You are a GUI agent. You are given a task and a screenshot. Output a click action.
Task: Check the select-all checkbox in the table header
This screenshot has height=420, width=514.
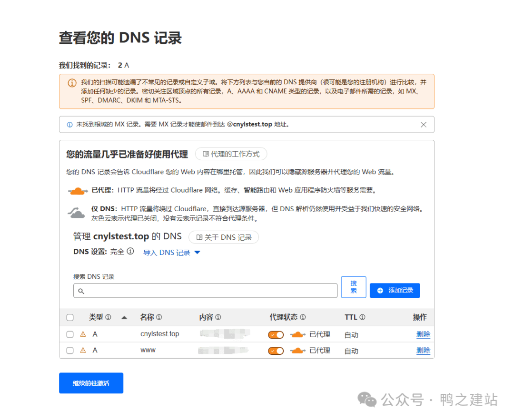point(69,317)
